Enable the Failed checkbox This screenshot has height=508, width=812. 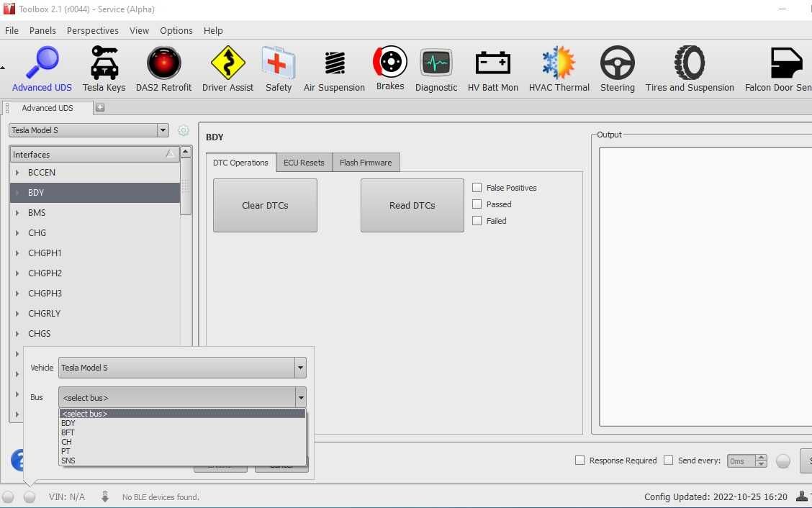(477, 221)
